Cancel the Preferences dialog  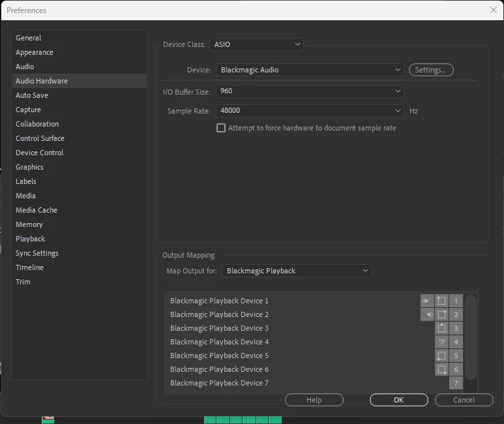[464, 400]
